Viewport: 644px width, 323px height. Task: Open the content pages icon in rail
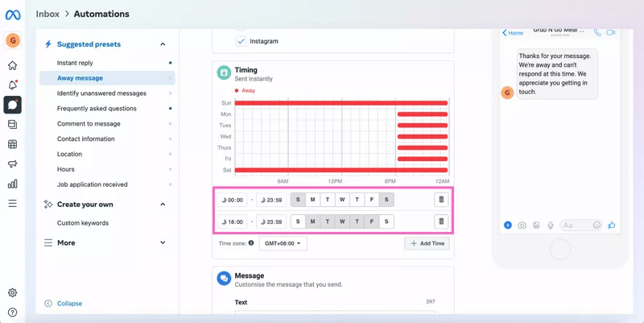click(13, 125)
